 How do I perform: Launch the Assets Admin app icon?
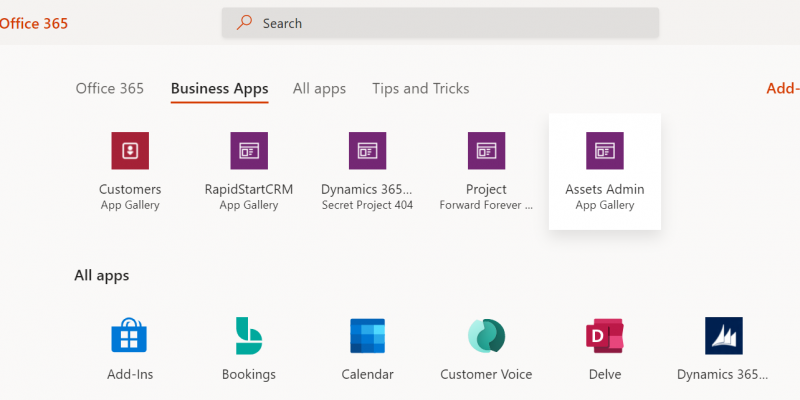[605, 151]
